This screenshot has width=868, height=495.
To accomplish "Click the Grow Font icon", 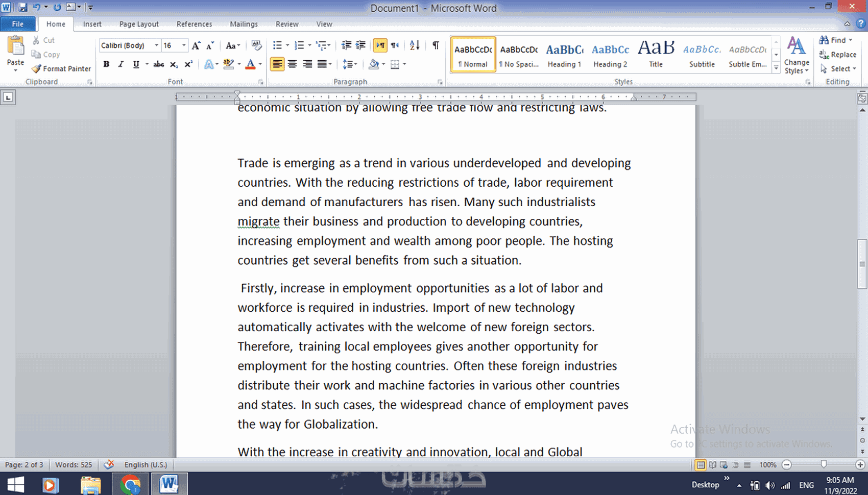I will click(196, 45).
